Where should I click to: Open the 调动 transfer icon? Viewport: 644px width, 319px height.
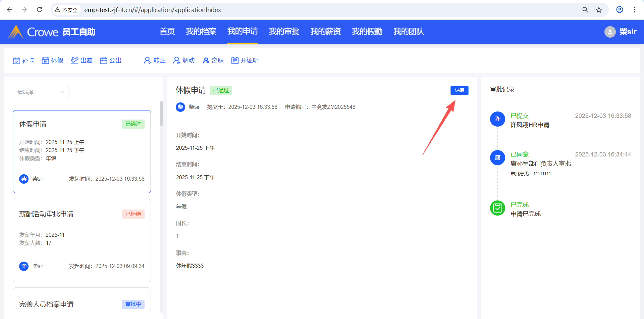[176, 60]
